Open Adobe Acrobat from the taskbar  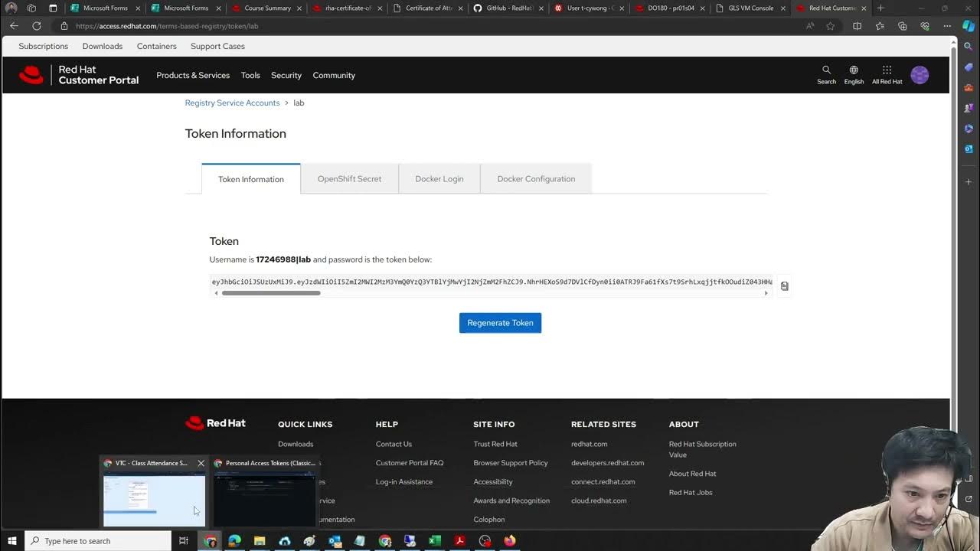point(459,541)
